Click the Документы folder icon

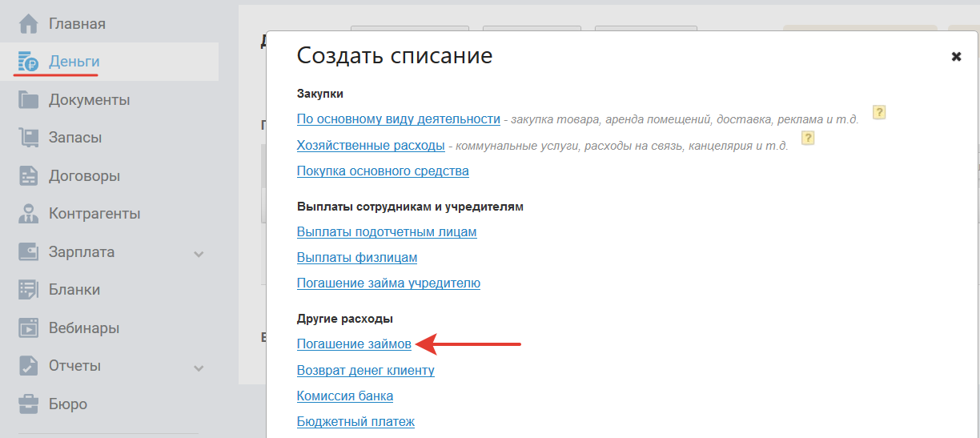(28, 100)
